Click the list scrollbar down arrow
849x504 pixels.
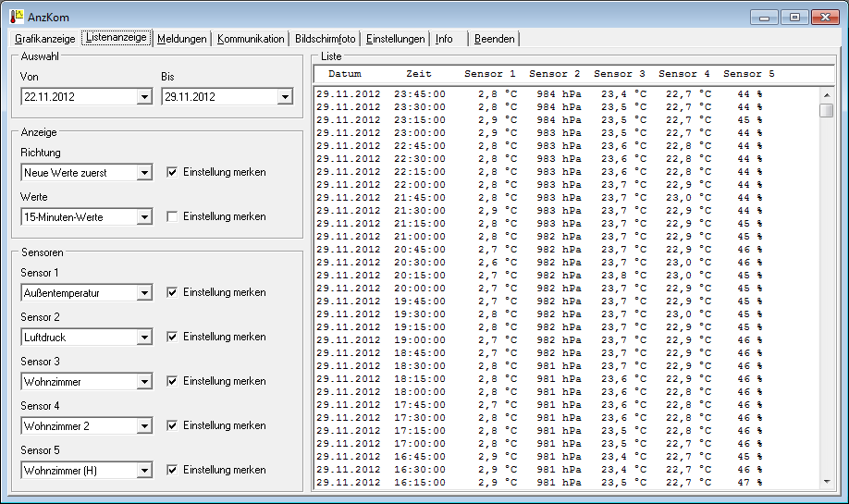click(x=827, y=481)
